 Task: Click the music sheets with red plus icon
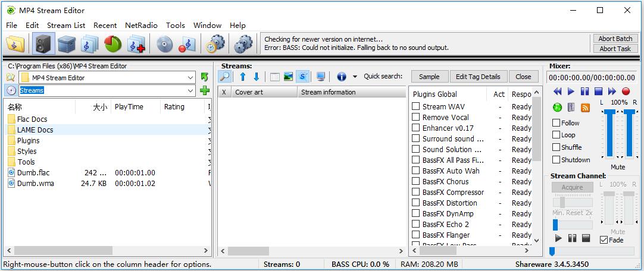coord(136,44)
